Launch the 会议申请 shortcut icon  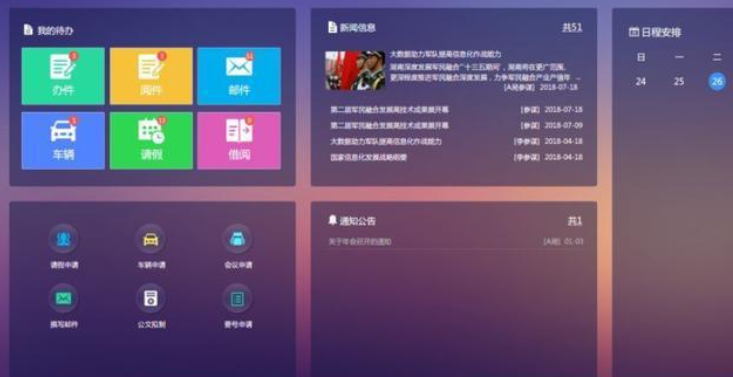point(237,239)
